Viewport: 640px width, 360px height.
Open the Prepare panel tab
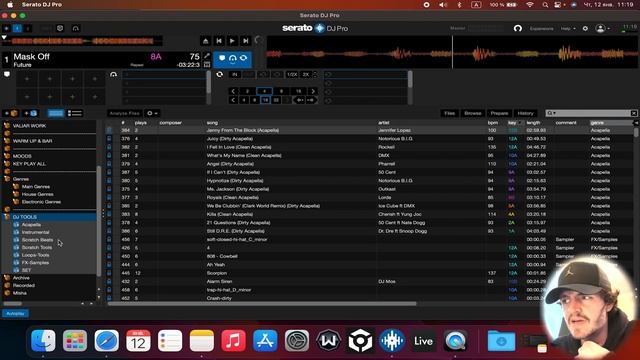(x=499, y=113)
